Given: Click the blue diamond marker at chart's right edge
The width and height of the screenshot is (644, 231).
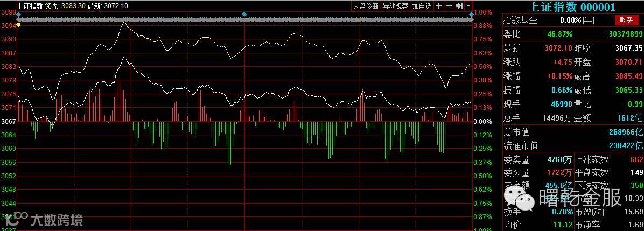Looking at the screenshot, I should [471, 15].
